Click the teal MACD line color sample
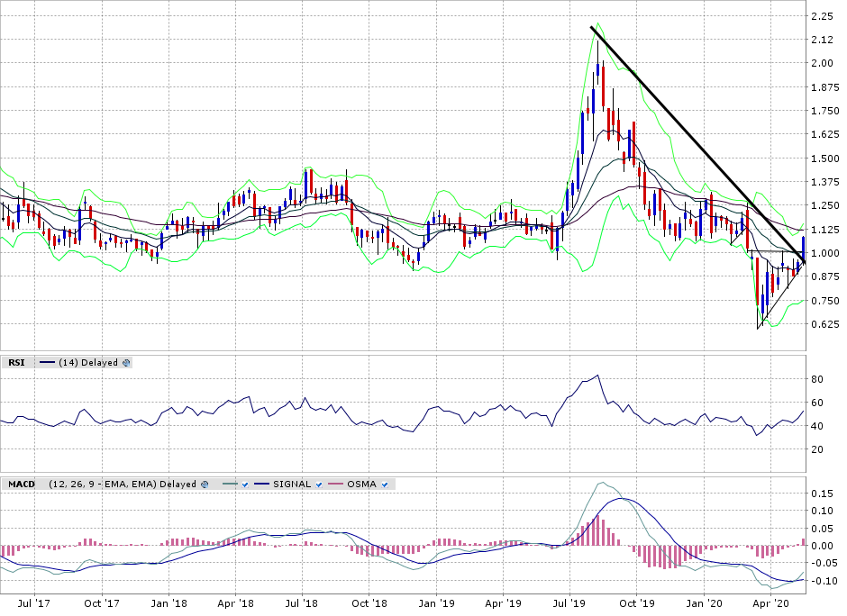The height and width of the screenshot is (616, 847). coord(230,485)
